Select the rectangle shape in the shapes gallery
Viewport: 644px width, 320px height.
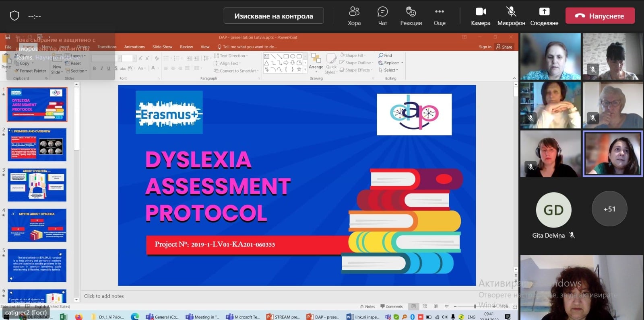coord(286,56)
